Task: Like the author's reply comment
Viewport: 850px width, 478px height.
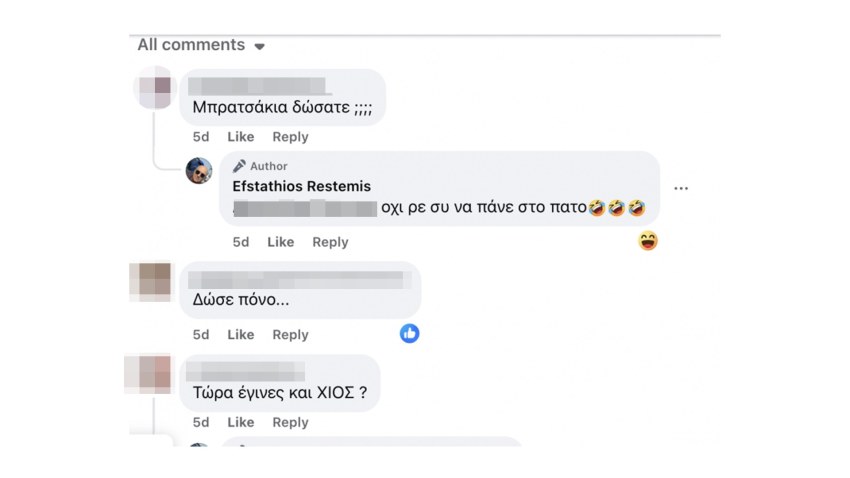Action: (x=281, y=242)
